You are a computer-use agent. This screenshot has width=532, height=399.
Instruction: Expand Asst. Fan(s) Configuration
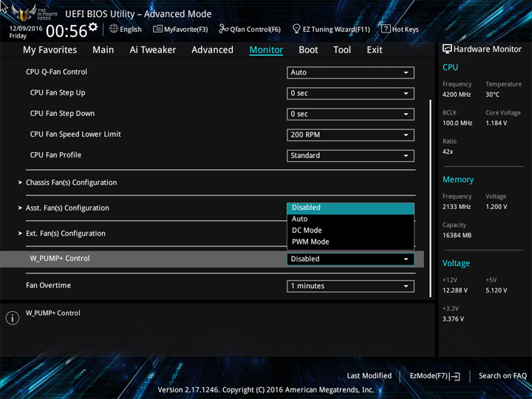coord(67,208)
